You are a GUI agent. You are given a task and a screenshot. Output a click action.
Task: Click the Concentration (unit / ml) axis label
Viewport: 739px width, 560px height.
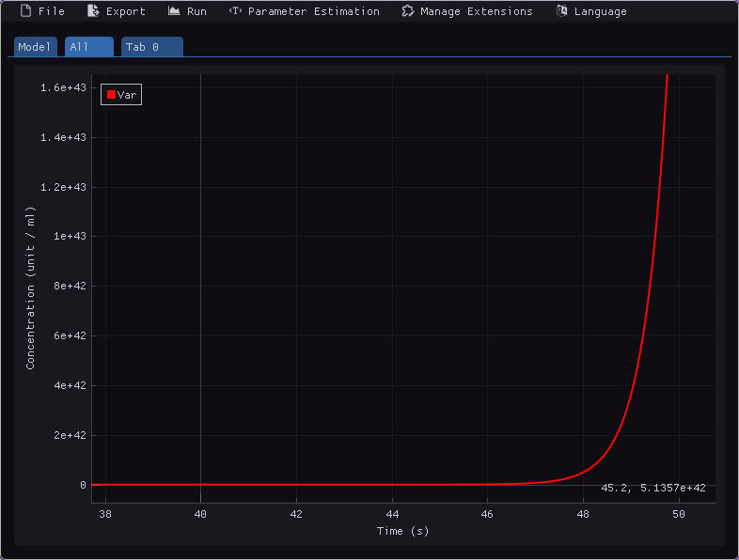(31, 288)
